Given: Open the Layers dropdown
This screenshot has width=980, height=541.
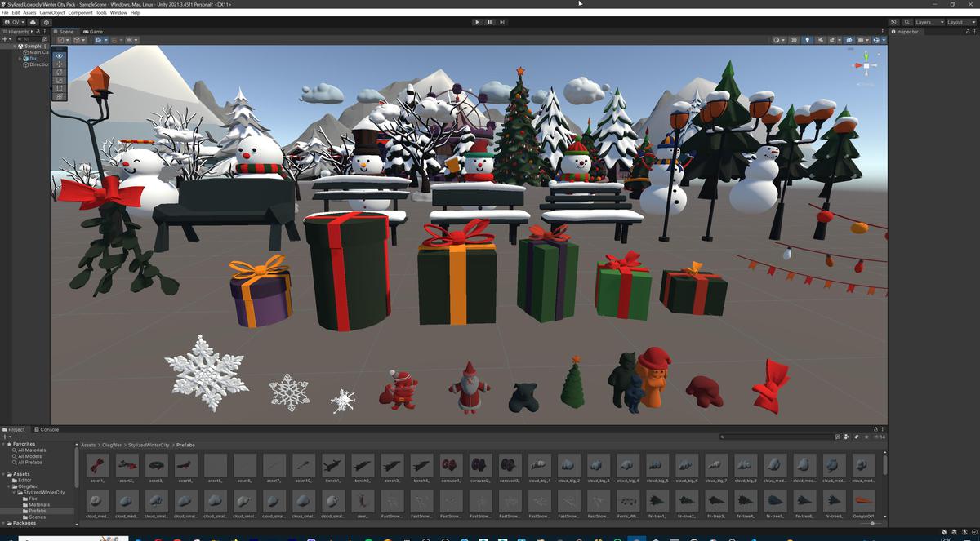Looking at the screenshot, I should point(929,22).
